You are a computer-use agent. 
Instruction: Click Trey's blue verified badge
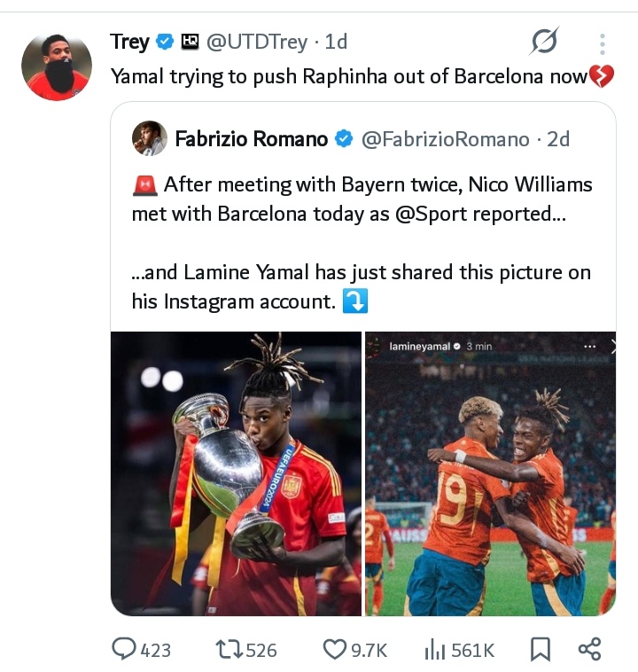[x=165, y=42]
